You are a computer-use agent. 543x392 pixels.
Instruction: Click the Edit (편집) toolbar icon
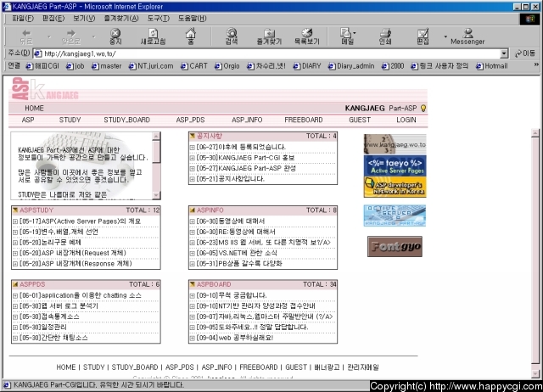(423, 36)
